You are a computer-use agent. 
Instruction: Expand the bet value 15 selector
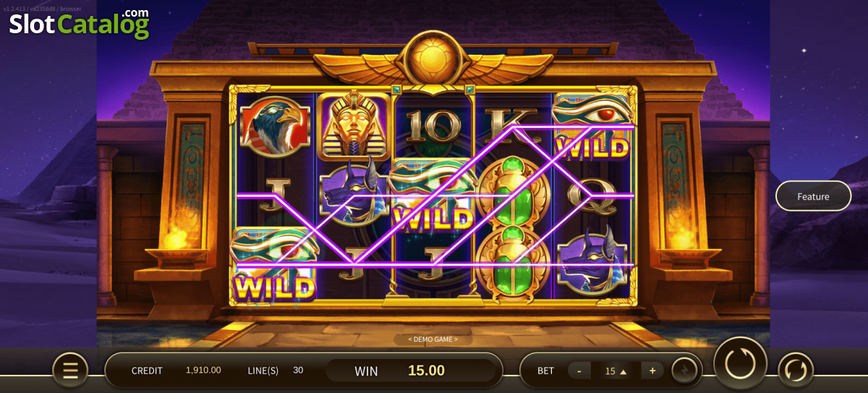616,371
